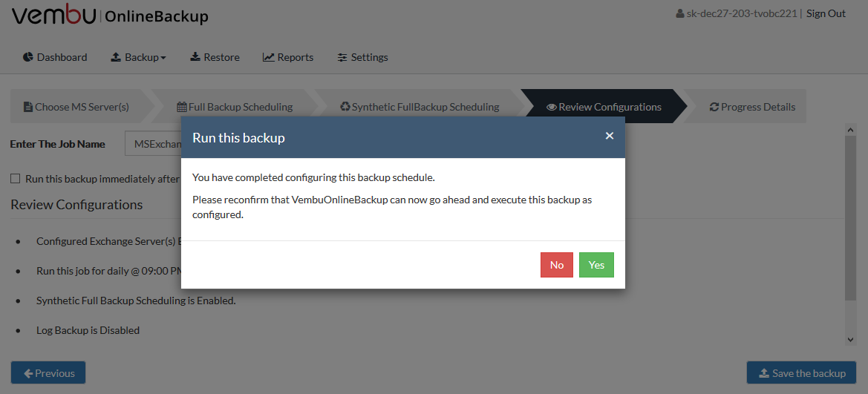The height and width of the screenshot is (394, 868).
Task: Go to Choose MS Server(s) step
Action: coord(76,106)
